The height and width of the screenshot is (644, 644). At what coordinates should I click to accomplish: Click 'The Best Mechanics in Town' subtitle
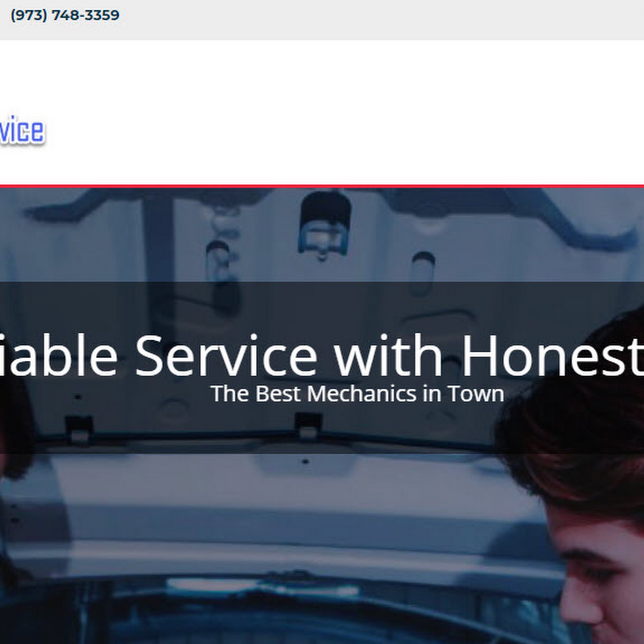(357, 394)
